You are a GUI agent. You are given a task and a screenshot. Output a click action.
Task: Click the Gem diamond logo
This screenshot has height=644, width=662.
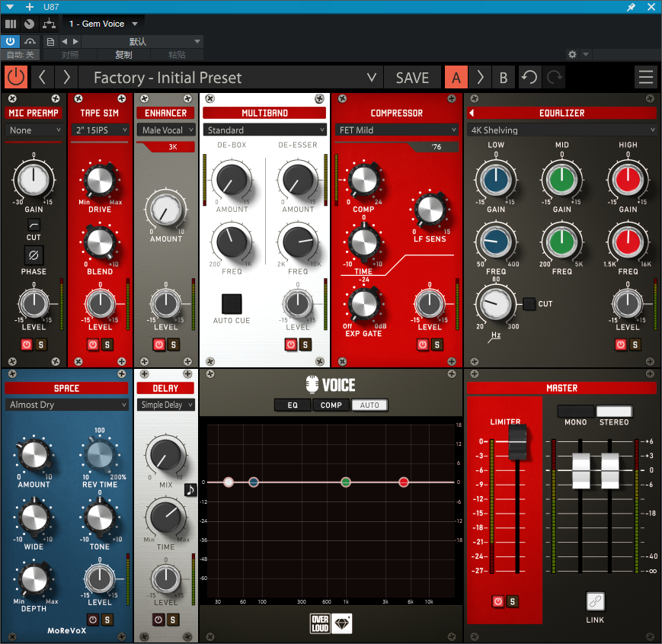click(342, 623)
